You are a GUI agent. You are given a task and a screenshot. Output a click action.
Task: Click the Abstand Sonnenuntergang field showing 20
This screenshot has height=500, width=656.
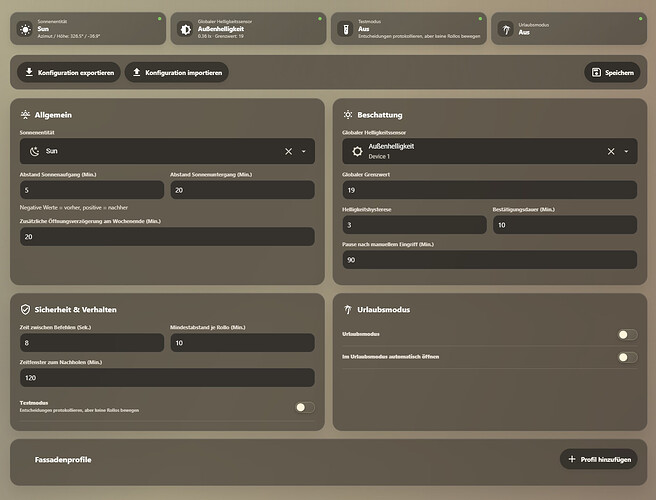coord(242,190)
